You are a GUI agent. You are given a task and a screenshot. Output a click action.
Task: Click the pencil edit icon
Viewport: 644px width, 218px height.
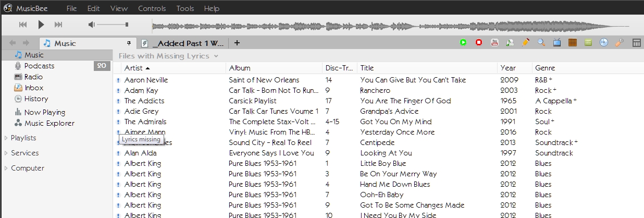click(x=526, y=43)
